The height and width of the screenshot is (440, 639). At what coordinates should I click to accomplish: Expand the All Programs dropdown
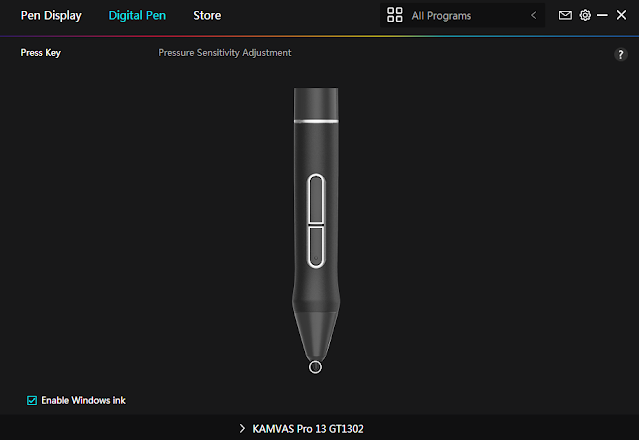click(462, 15)
